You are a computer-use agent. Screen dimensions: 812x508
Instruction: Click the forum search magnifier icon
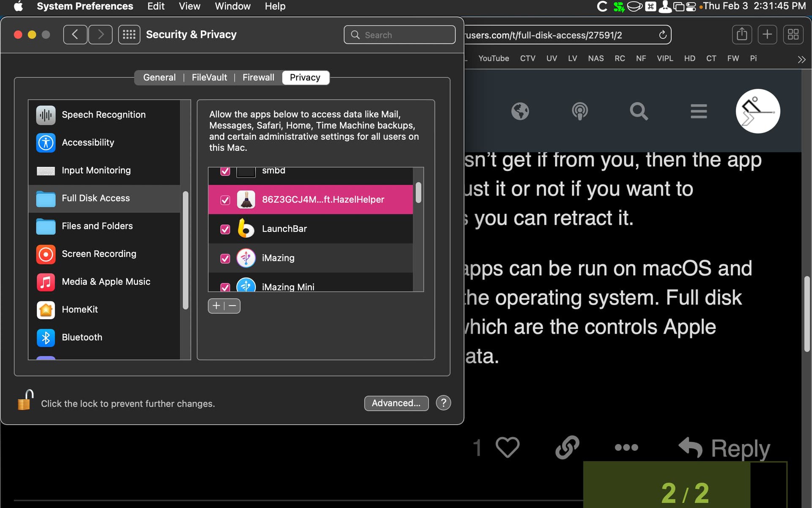point(639,111)
